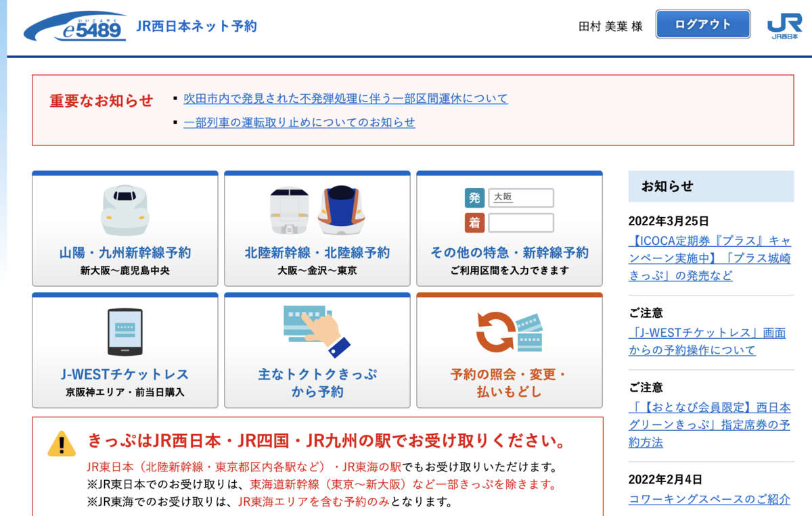Viewport: 812px width, 516px height.
Task: Open ICOCA定期券プラス campaign news link
Action: point(710,258)
